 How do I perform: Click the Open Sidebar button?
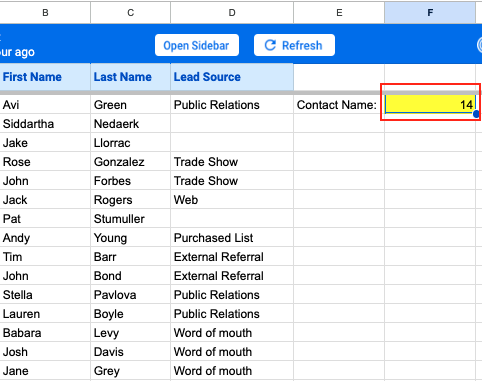coord(197,45)
